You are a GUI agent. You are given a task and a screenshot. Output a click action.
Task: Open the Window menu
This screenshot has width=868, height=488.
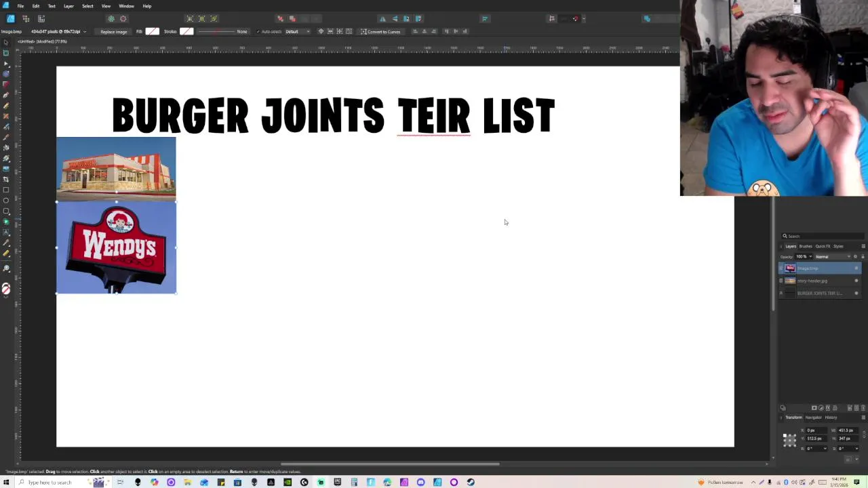click(x=126, y=6)
